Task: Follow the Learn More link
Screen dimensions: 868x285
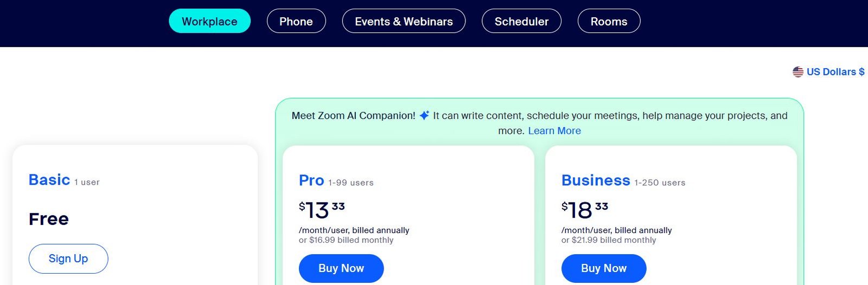Action: (554, 131)
